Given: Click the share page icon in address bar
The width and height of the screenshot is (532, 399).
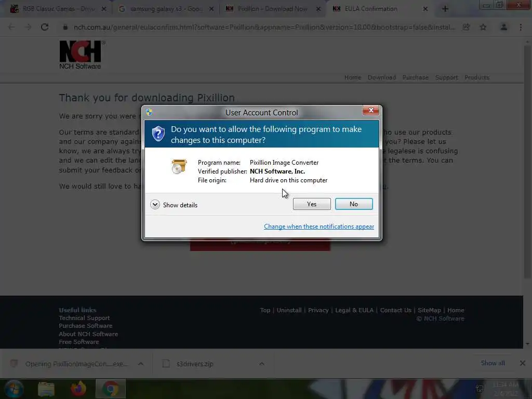Looking at the screenshot, I should point(466,27).
